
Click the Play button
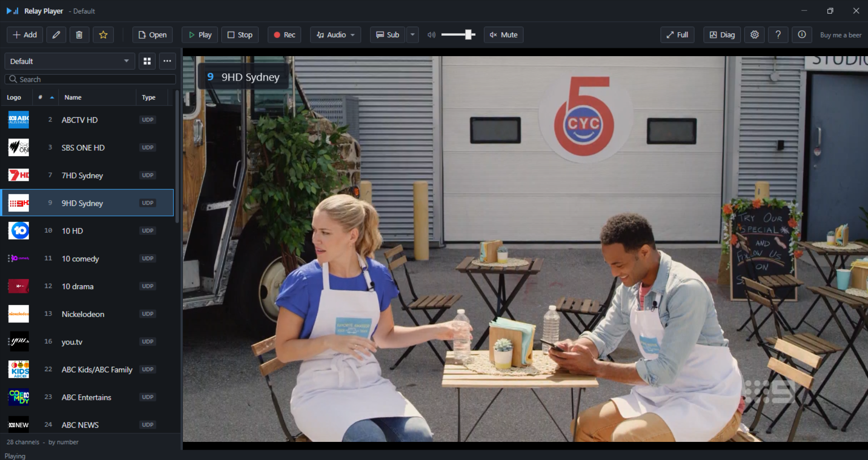pos(200,35)
